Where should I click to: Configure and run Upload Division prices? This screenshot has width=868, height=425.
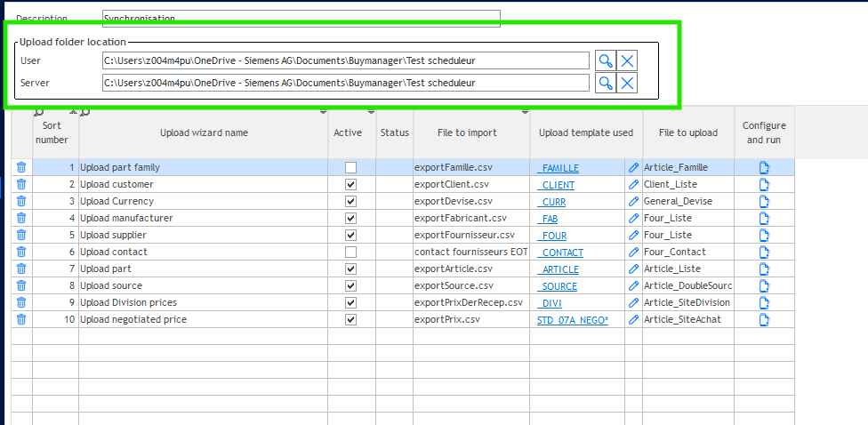(x=764, y=302)
